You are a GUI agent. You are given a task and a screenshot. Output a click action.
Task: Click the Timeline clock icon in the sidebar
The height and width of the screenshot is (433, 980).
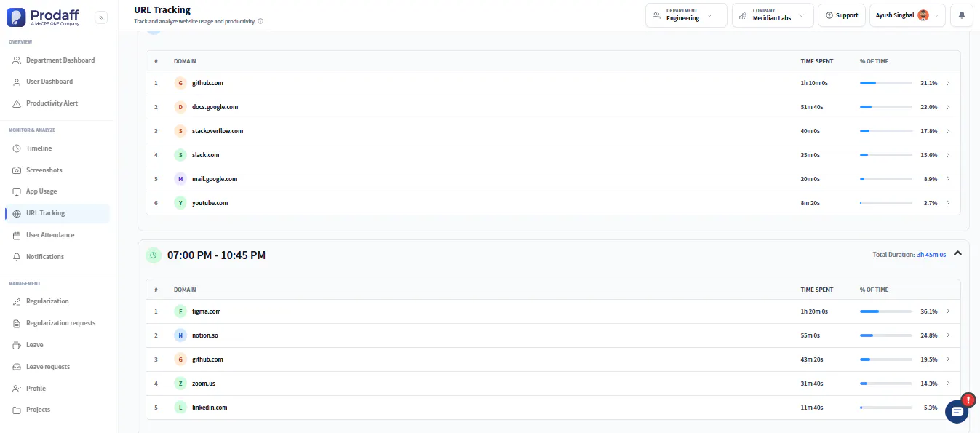pyautogui.click(x=17, y=148)
